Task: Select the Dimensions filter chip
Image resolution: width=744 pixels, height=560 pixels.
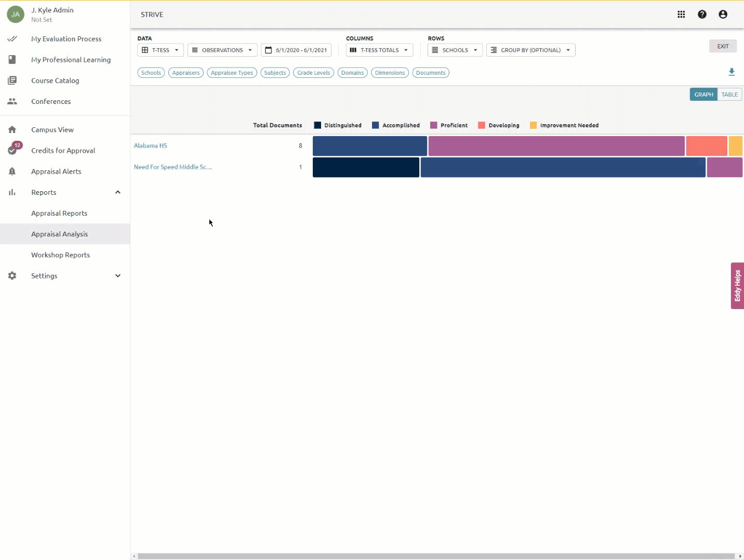Action: (x=390, y=73)
